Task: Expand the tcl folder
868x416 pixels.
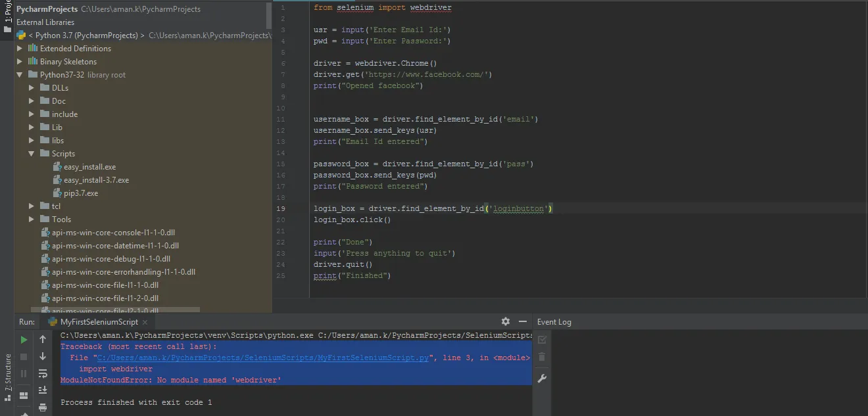Action: pos(32,206)
